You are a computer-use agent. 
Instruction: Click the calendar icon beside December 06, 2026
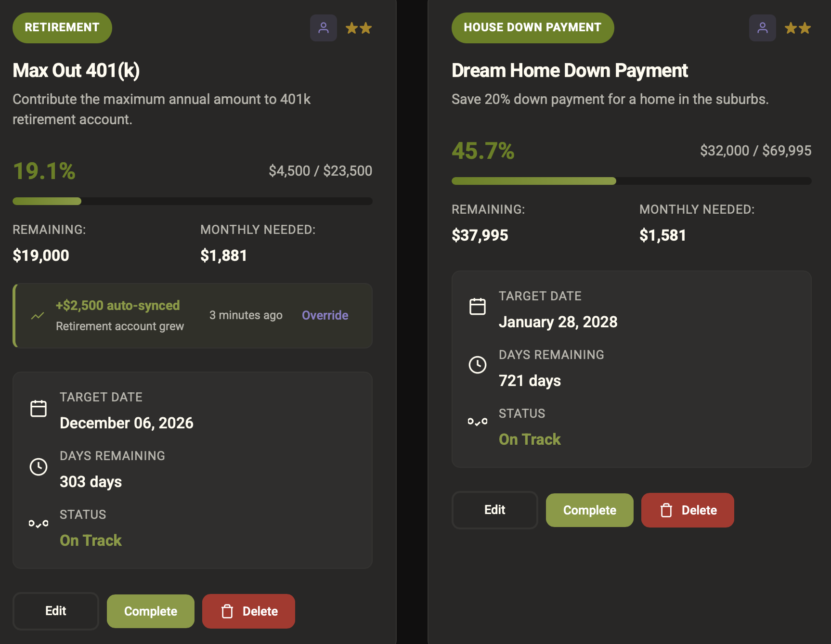(39, 409)
